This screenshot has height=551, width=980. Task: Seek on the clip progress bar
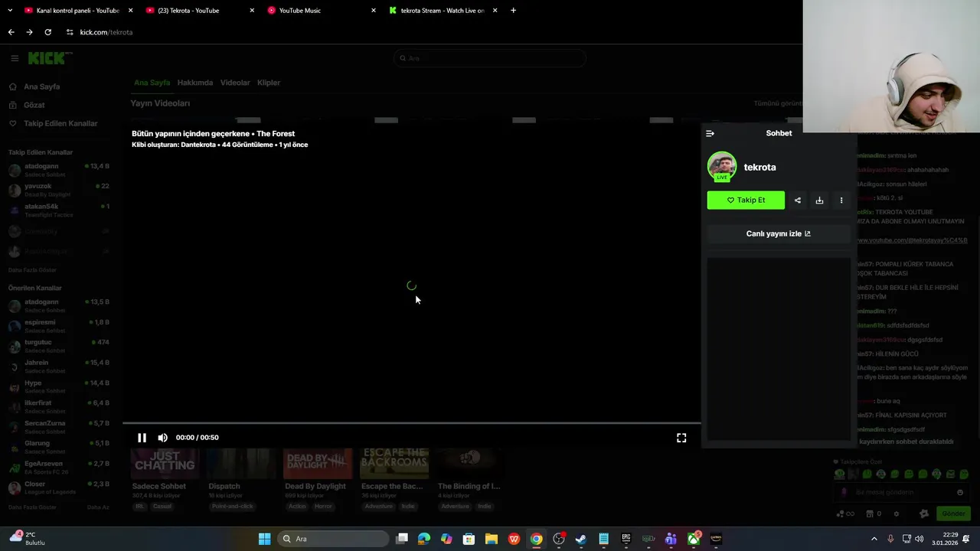point(411,423)
